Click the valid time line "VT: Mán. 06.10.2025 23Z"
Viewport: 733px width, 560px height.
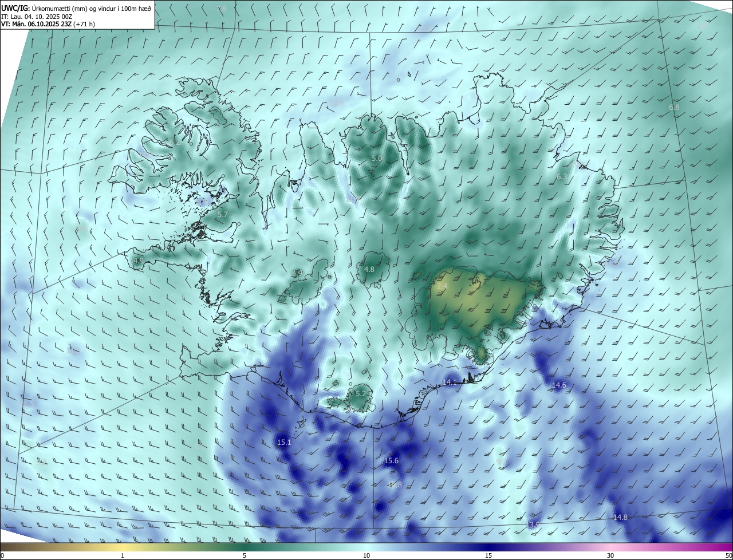[37, 24]
